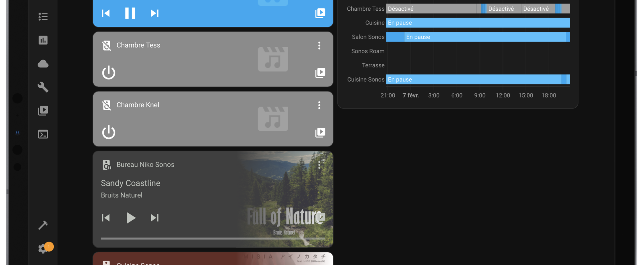Open the three-dot menu for Chambre Tess
This screenshot has width=644, height=265.
[x=319, y=45]
